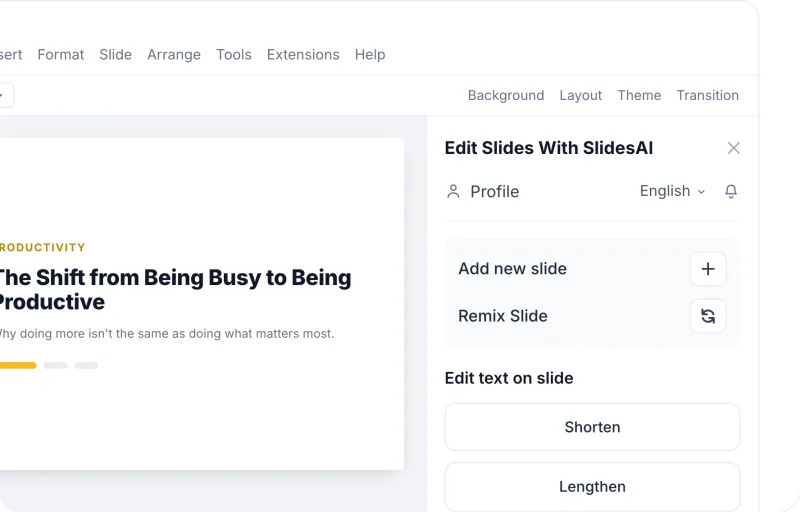The image size is (800, 512).
Task: Select the slide subtitle starting 'hy doing more'
Action: (167, 334)
